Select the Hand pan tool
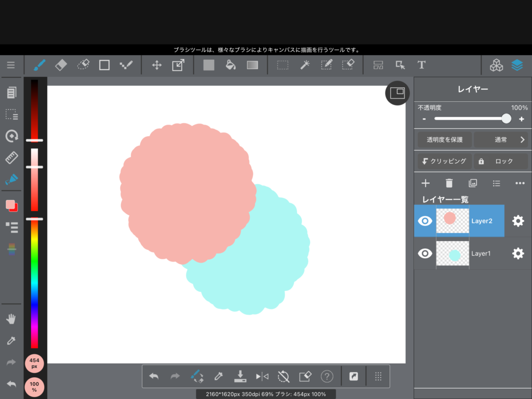 [x=11, y=319]
